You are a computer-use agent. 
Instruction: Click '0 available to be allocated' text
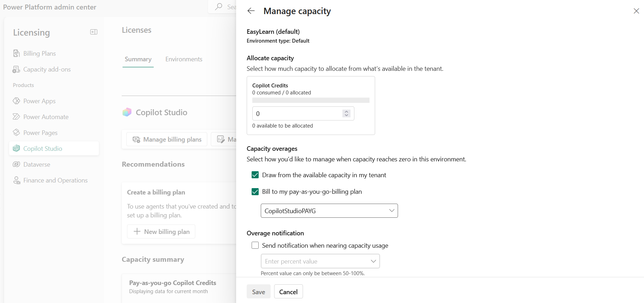[x=283, y=126]
